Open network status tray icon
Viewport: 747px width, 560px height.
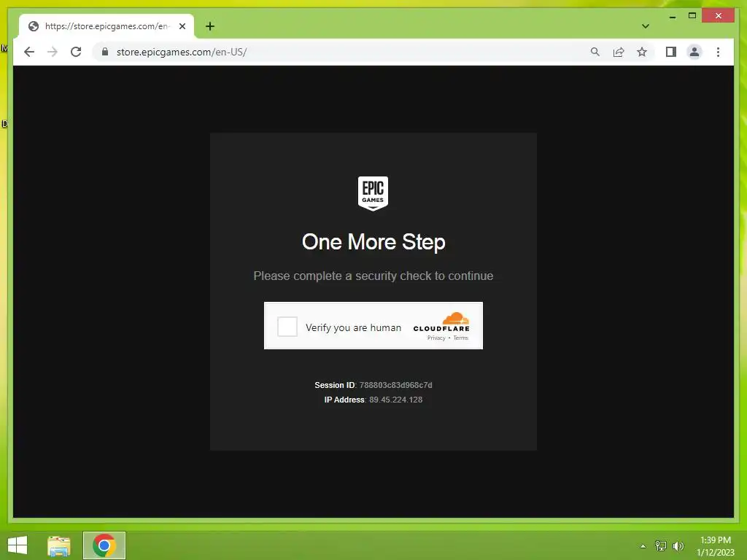661,545
